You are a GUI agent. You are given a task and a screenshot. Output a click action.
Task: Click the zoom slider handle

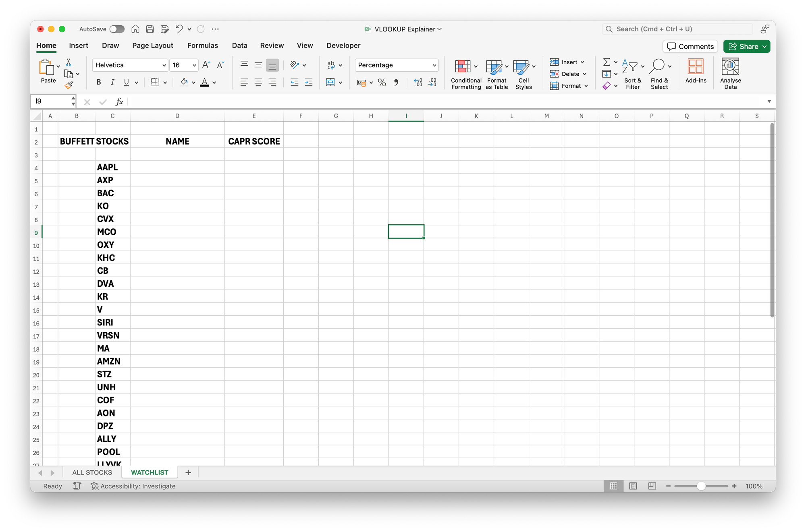point(701,486)
